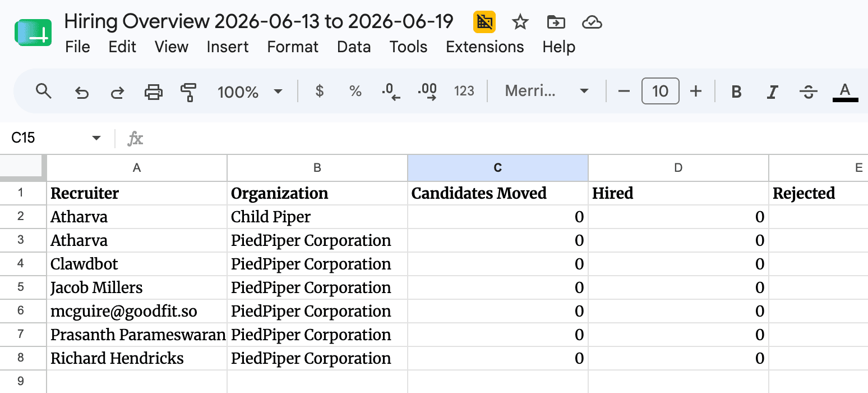Open the Help menu
This screenshot has height=393, width=868.
click(x=558, y=47)
